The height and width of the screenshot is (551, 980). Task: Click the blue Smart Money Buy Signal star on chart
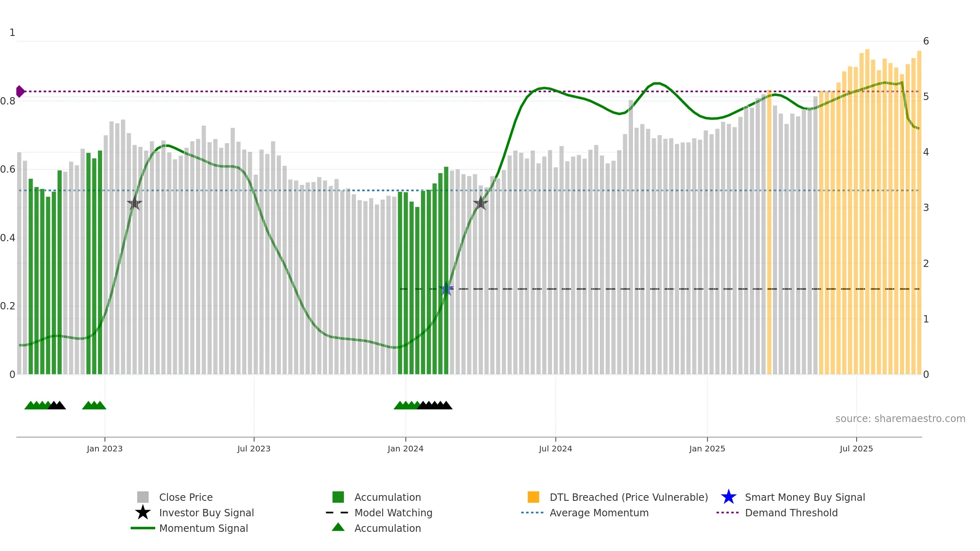[x=446, y=289]
